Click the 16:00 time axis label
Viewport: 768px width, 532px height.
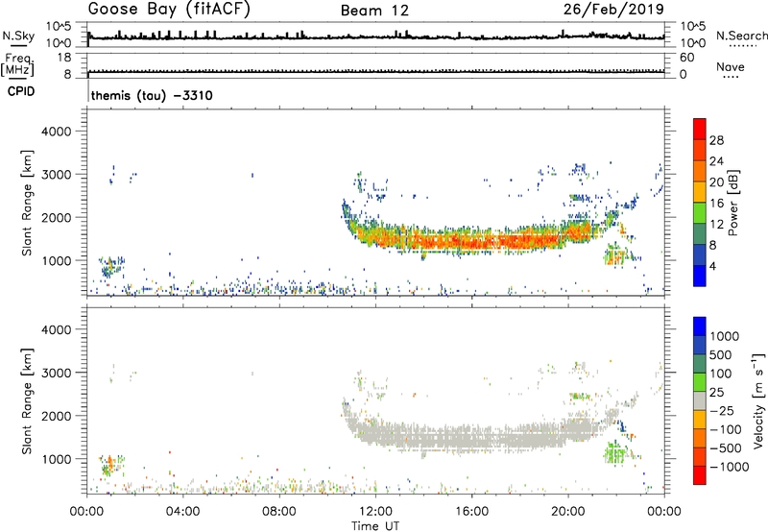tap(471, 512)
